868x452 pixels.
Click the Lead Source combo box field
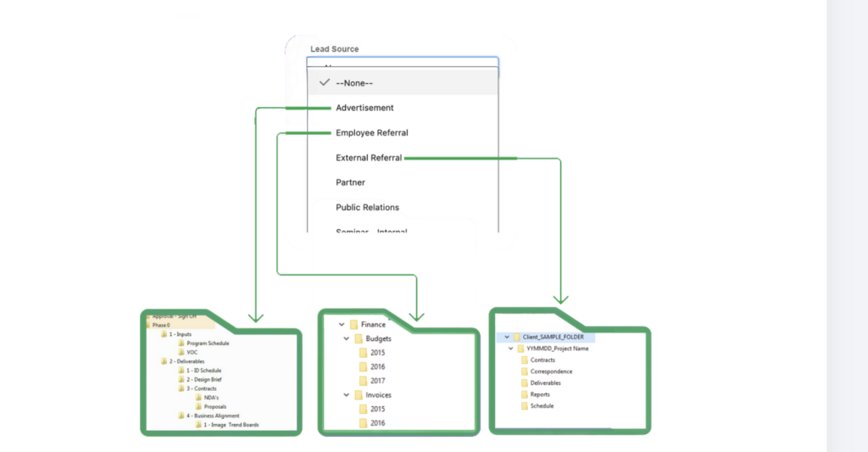(x=403, y=62)
